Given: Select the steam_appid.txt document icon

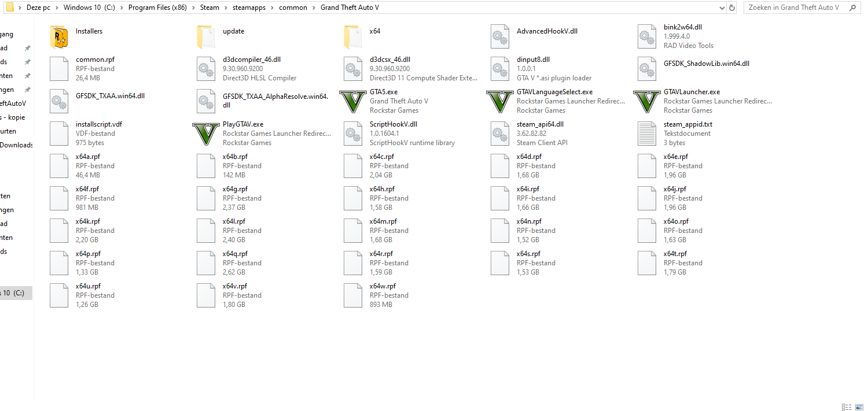Looking at the screenshot, I should click(x=647, y=134).
